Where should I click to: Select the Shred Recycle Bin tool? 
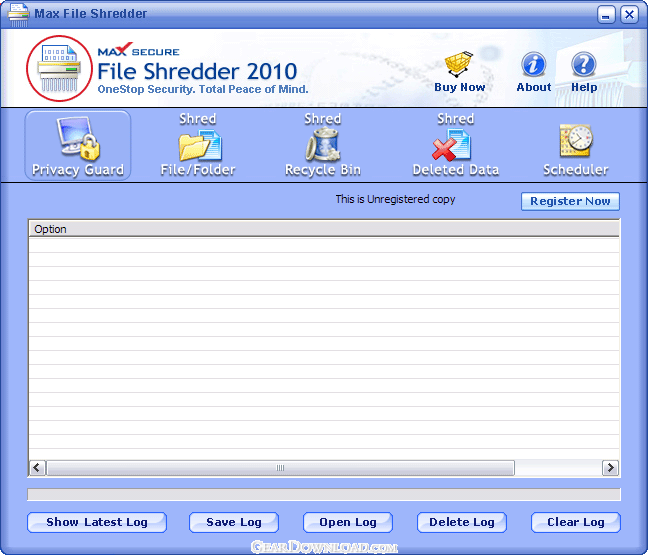[x=323, y=145]
